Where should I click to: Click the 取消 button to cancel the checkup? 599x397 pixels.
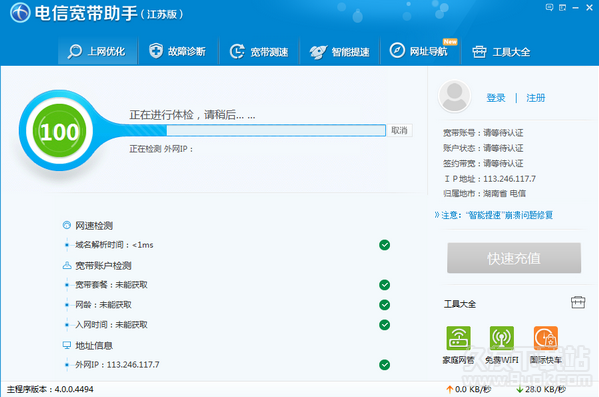[x=399, y=130]
